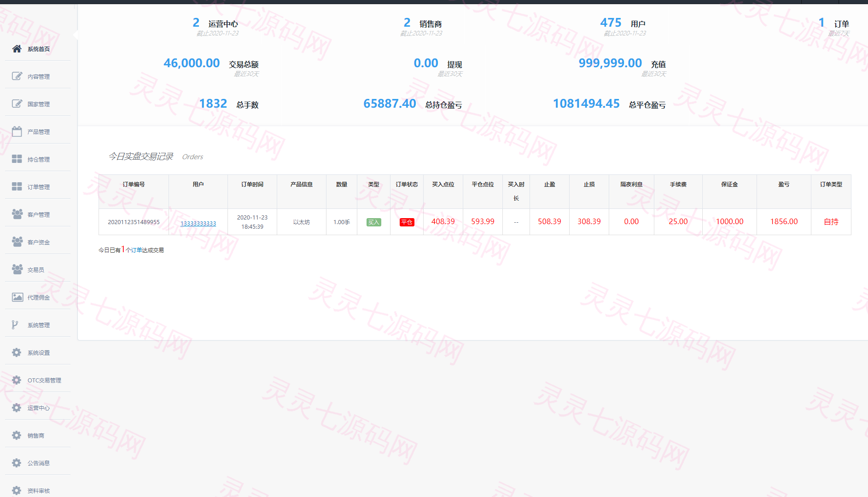Click the edit icon beside 国家管理
Image resolution: width=868 pixels, height=497 pixels.
point(17,104)
